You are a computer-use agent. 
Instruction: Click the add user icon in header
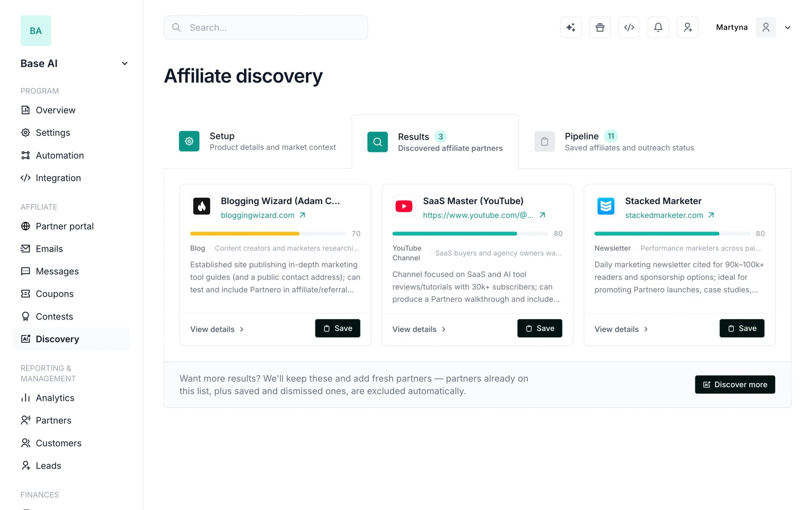click(x=687, y=28)
